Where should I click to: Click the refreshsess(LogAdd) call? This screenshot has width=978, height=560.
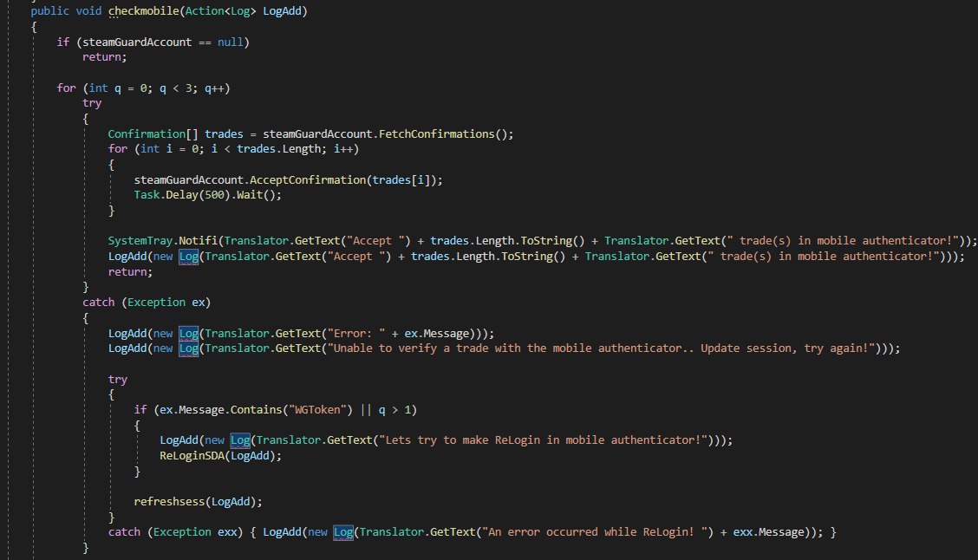pos(198,502)
